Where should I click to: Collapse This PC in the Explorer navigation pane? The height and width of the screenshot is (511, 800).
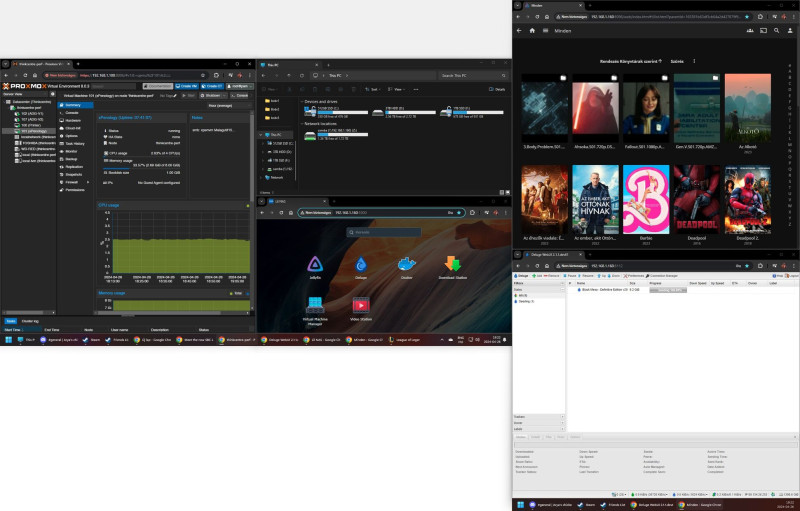261,135
